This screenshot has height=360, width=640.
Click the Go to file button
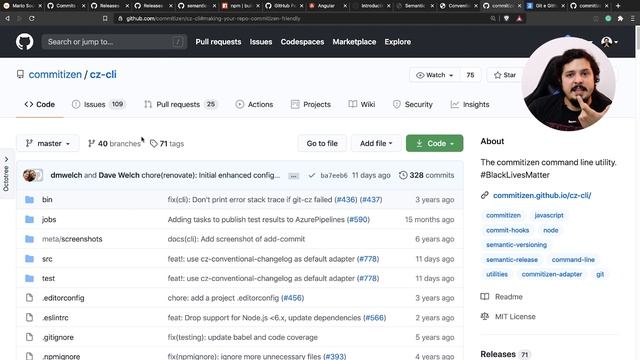[x=322, y=143]
